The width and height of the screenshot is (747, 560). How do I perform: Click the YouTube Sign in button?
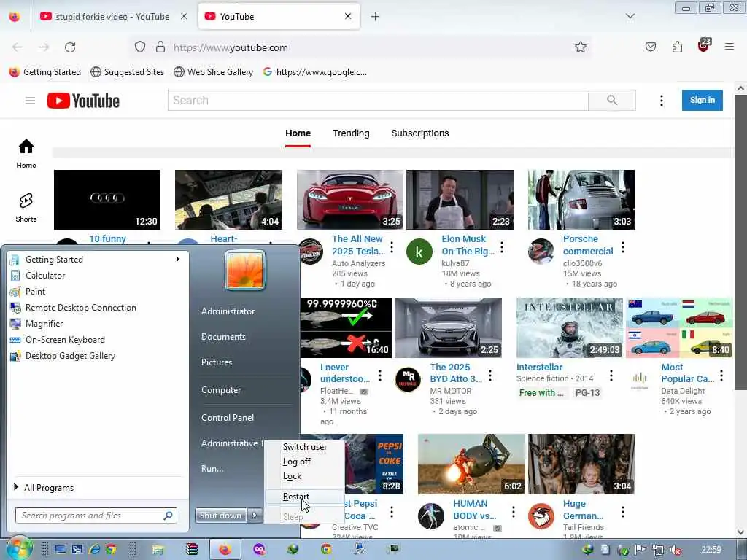pos(703,100)
